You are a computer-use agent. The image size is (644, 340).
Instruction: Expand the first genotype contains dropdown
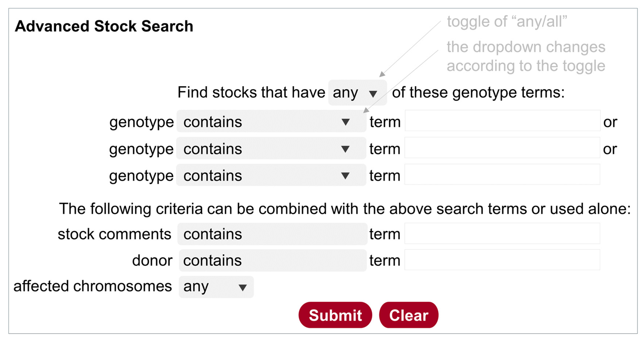click(271, 122)
